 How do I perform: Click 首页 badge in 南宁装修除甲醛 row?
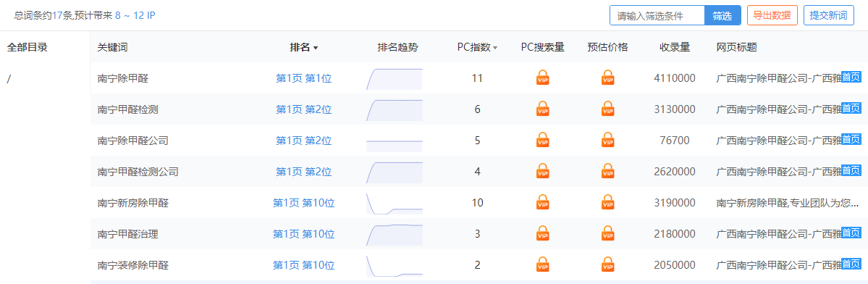coord(851,263)
